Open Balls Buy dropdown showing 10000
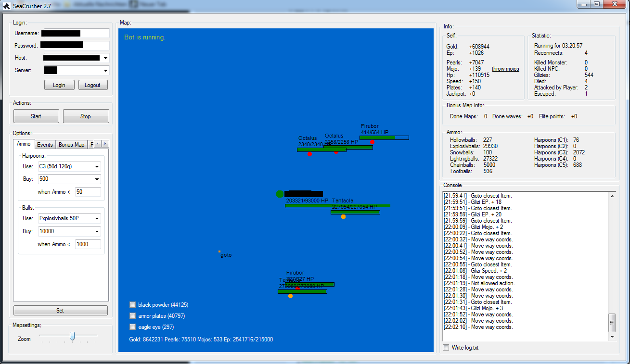 tap(69, 231)
